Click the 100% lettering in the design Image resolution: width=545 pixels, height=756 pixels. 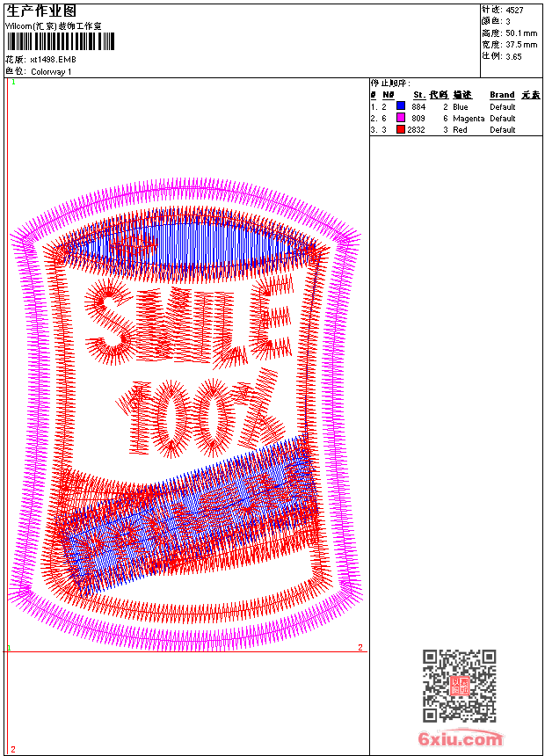point(200,414)
